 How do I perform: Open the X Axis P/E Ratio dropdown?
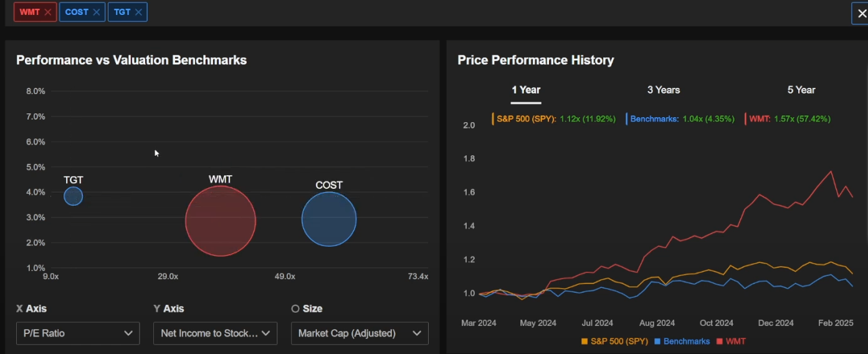(x=78, y=333)
